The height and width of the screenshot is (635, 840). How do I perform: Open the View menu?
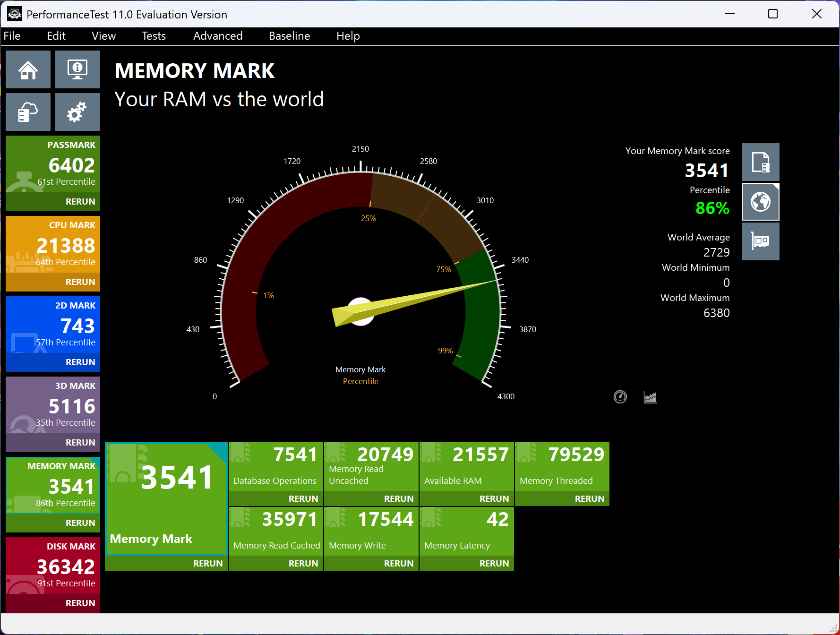103,36
